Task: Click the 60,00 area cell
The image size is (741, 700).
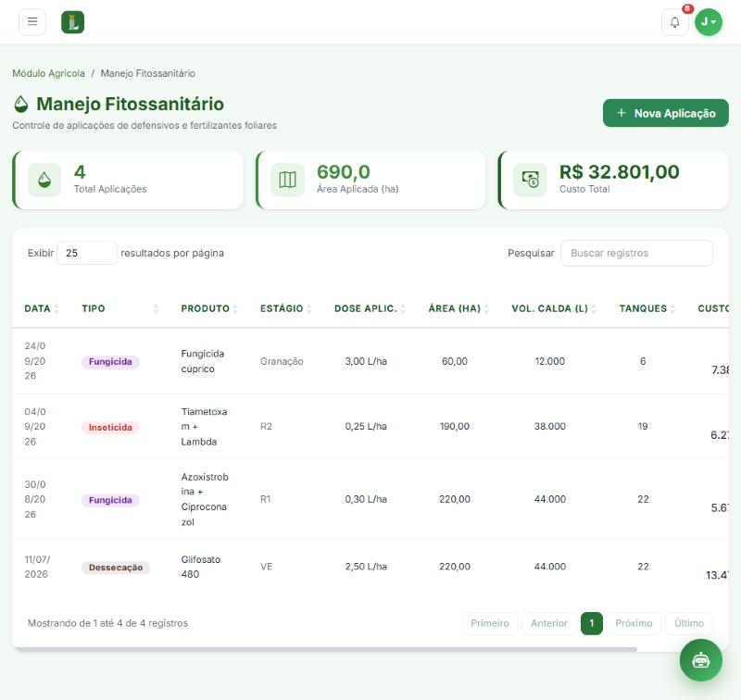Action: click(455, 361)
